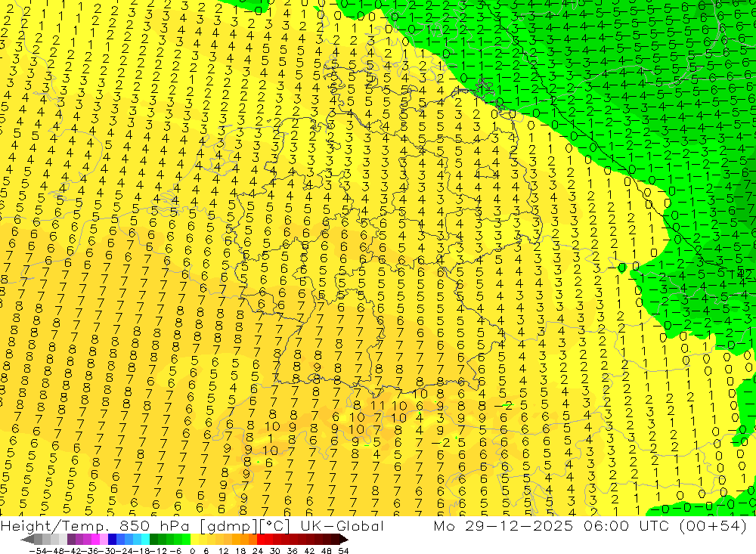Click the '0' legend scale label
This screenshot has height=554, width=756.
tap(192, 551)
